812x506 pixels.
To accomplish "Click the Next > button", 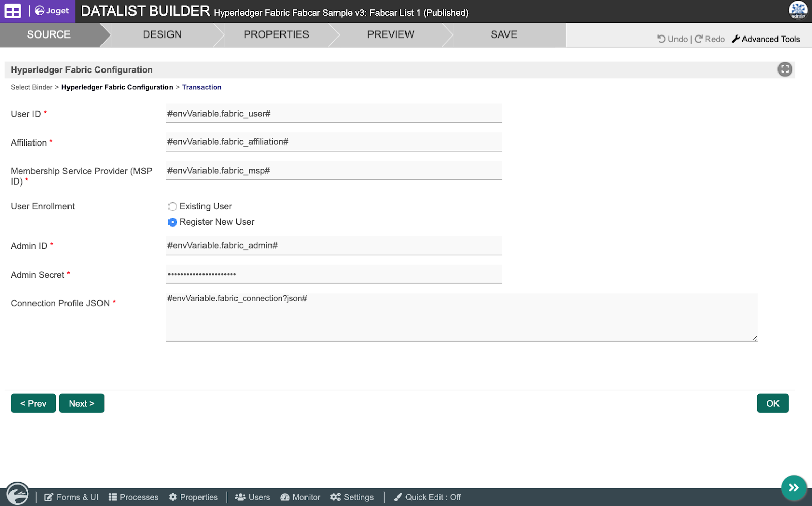I will [82, 403].
